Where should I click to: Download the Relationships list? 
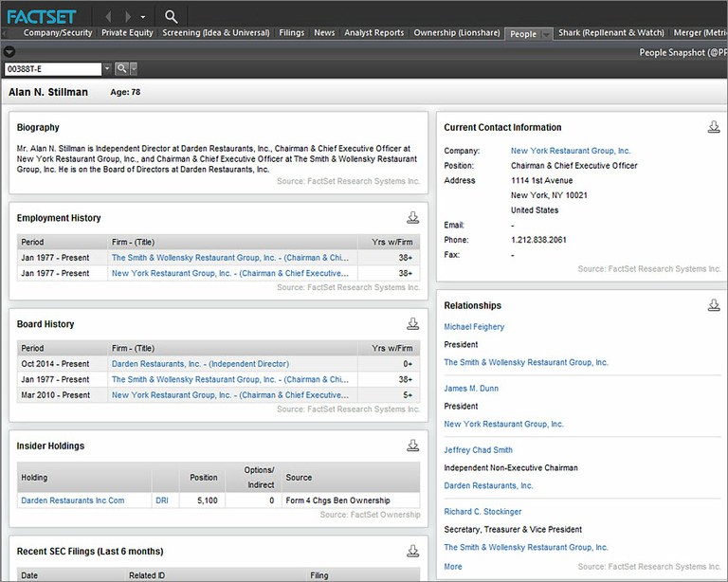point(714,305)
